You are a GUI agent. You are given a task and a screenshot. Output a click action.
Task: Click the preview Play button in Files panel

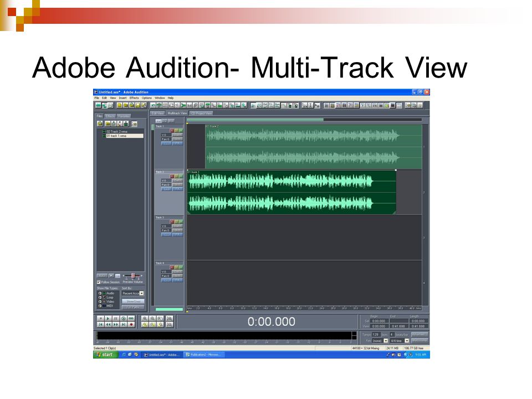pos(111,276)
